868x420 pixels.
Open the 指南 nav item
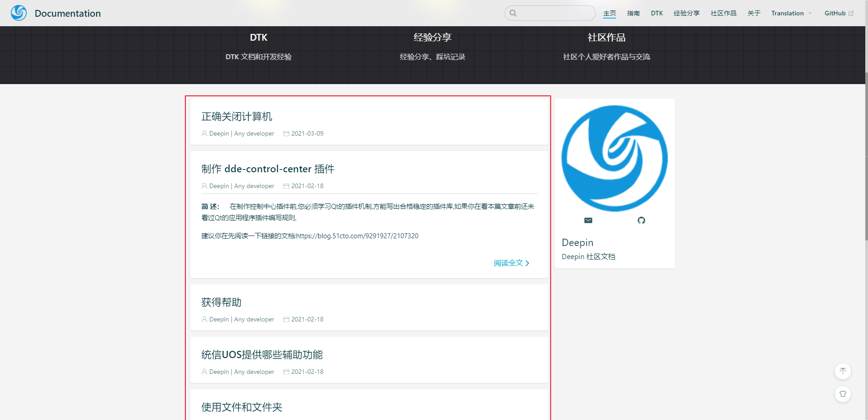click(633, 13)
